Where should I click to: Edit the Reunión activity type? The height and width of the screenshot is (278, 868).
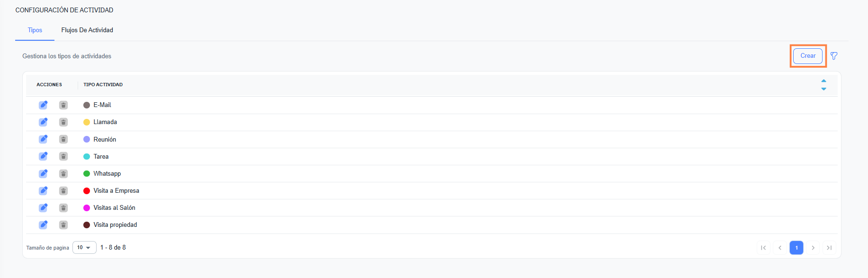coord(43,139)
